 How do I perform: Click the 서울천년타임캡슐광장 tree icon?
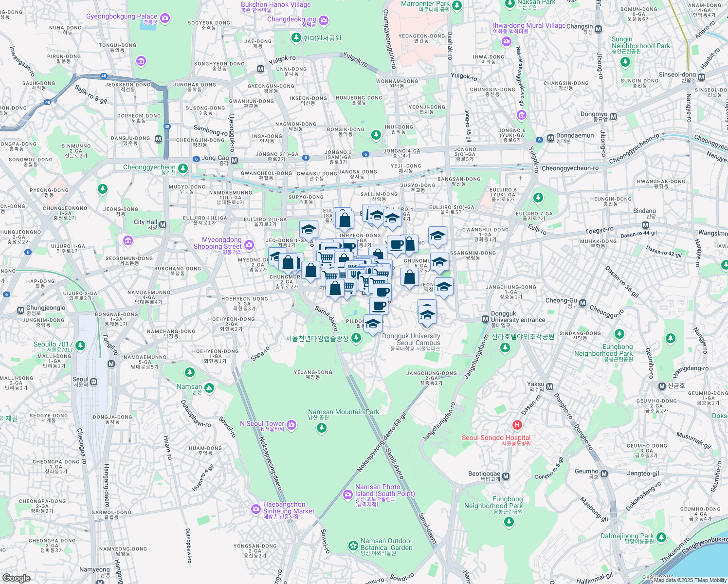(x=356, y=338)
